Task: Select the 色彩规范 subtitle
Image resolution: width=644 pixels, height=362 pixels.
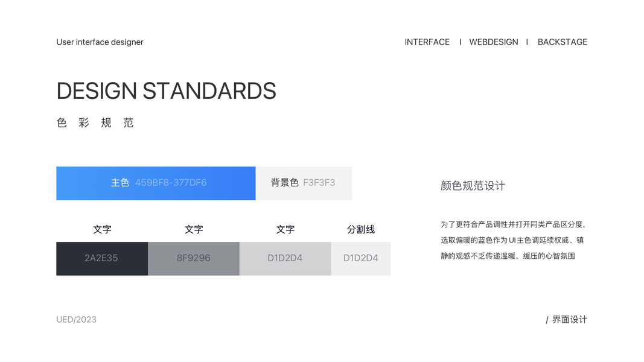Action: tap(95, 122)
